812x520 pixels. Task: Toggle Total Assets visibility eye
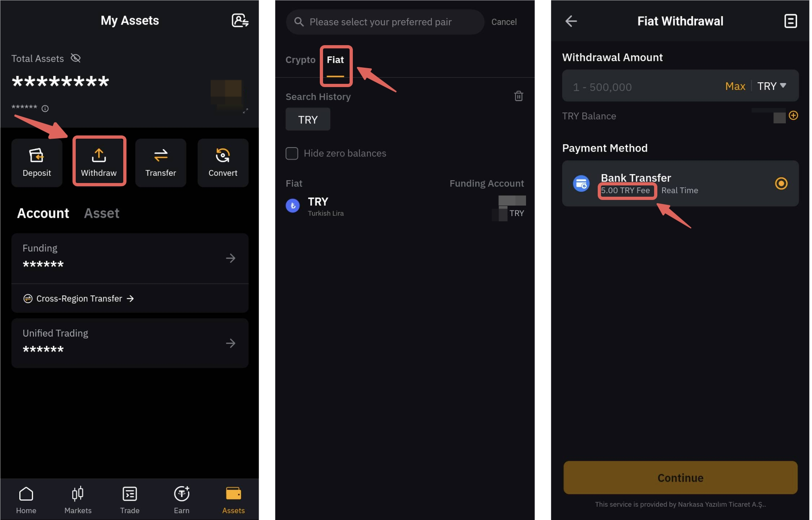click(x=76, y=58)
